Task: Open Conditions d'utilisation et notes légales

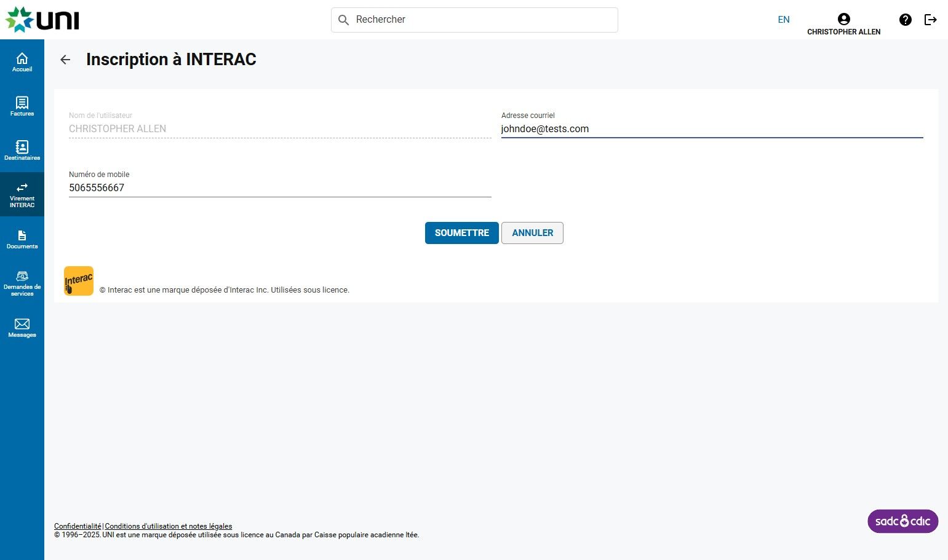Action: [169, 526]
